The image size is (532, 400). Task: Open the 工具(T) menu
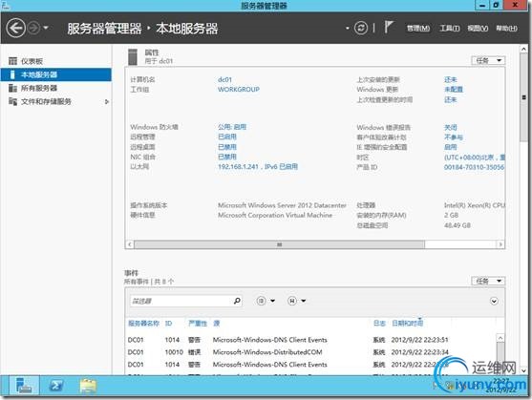pos(450,29)
